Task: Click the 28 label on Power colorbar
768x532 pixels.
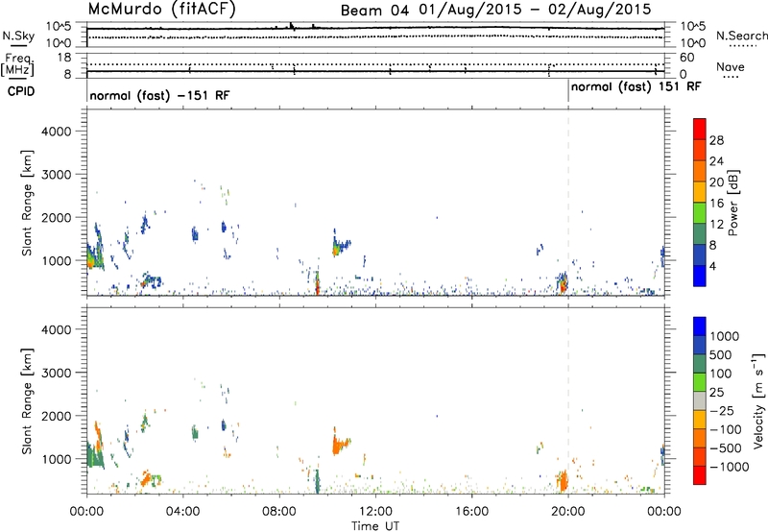Action: 716,140
